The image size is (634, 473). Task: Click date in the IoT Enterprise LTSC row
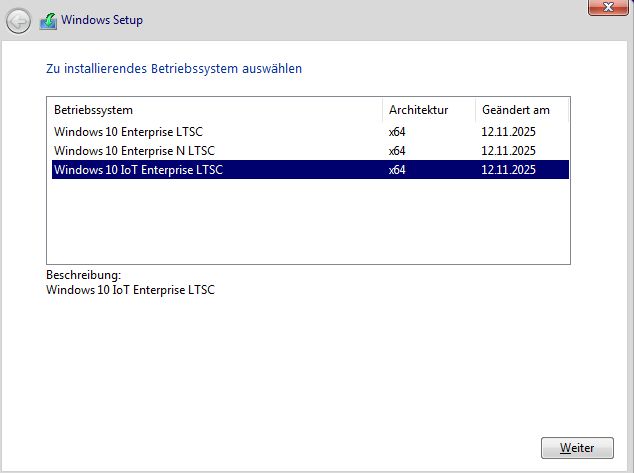(x=508, y=170)
